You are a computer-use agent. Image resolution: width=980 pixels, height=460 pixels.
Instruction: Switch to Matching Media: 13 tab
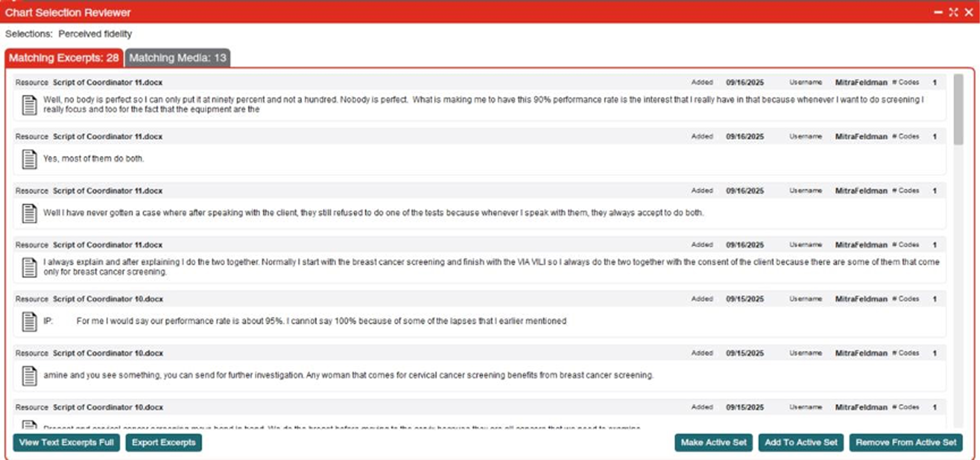pyautogui.click(x=177, y=58)
